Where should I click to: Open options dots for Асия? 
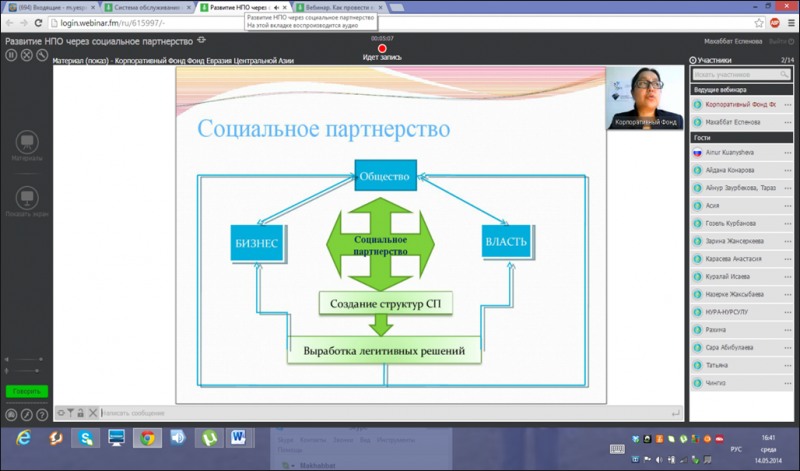[x=788, y=206]
